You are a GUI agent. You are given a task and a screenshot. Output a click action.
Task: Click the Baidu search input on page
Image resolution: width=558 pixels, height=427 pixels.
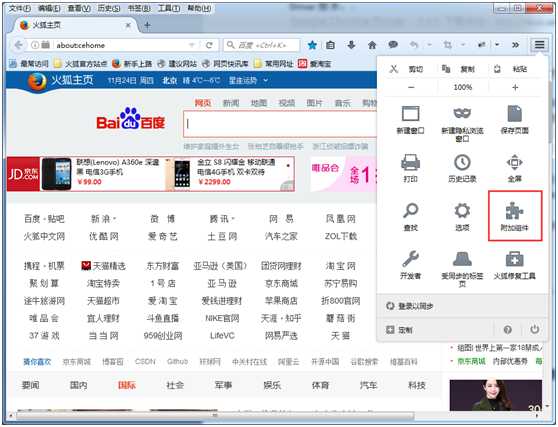[280, 124]
